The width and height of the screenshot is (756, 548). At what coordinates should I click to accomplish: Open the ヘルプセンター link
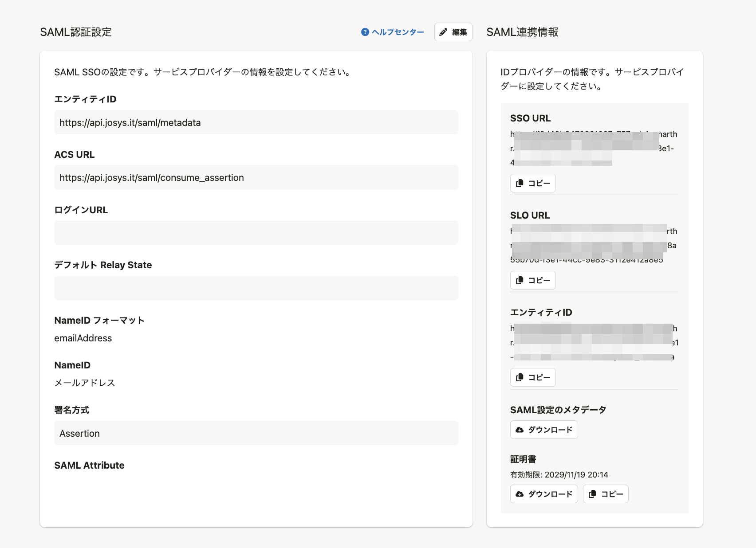click(398, 32)
